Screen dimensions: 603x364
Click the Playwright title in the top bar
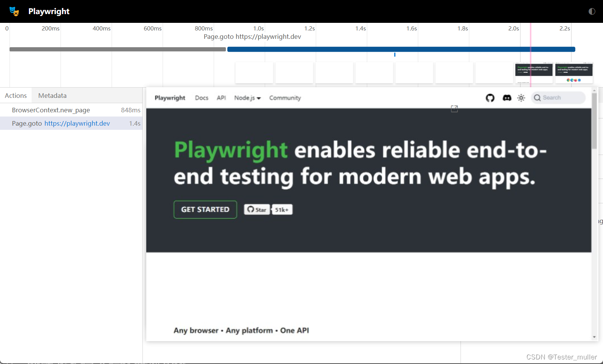(x=49, y=11)
